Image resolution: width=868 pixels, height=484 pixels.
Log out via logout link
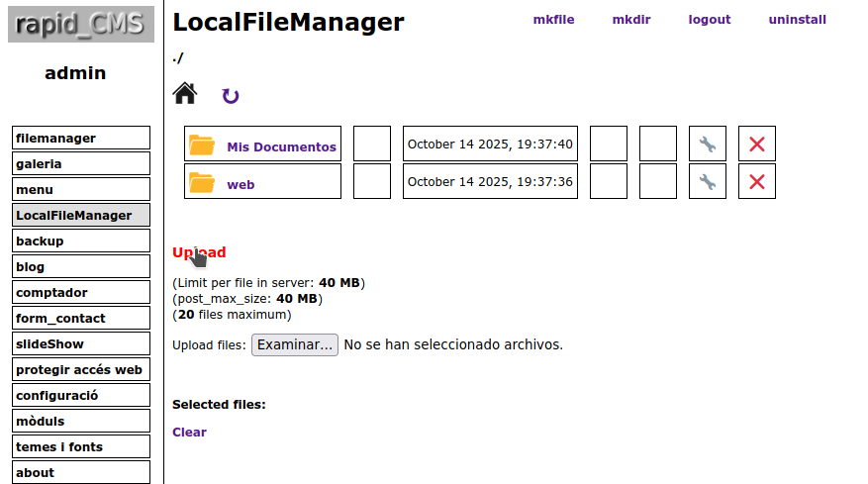coord(709,20)
